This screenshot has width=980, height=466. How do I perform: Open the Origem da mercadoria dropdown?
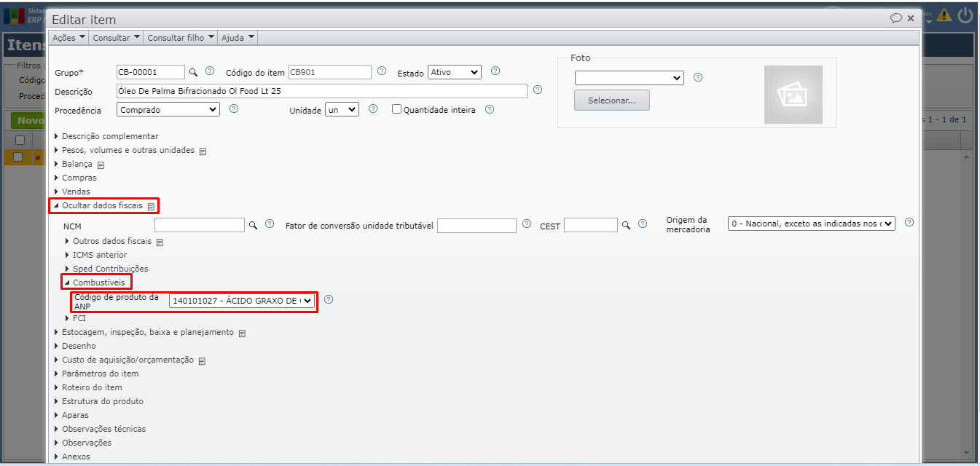812,224
